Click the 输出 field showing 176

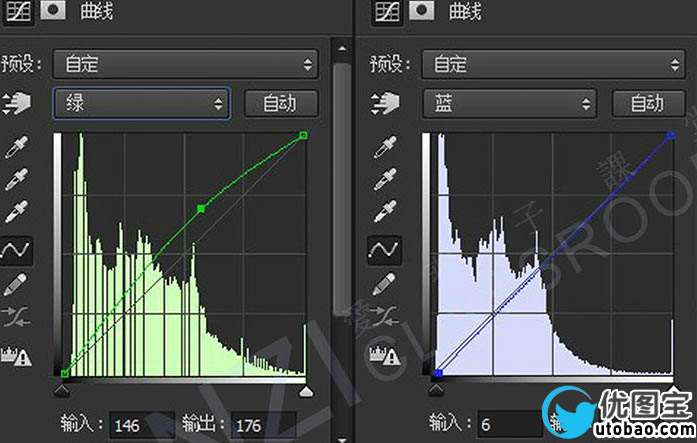click(x=263, y=425)
